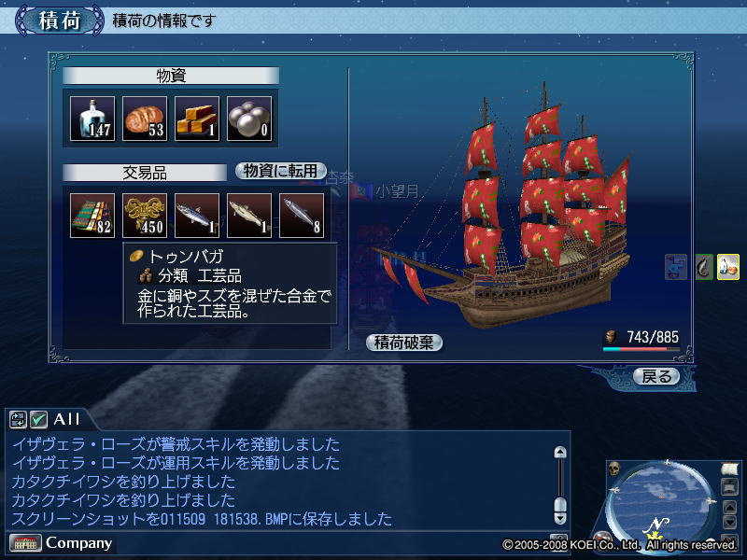Click the cannonball ammunition icon

pos(249,119)
